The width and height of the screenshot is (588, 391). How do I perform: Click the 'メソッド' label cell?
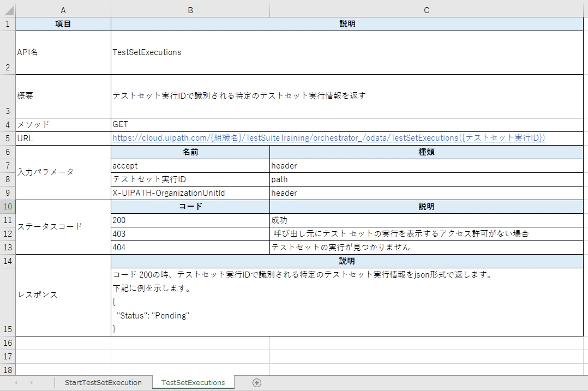point(63,125)
